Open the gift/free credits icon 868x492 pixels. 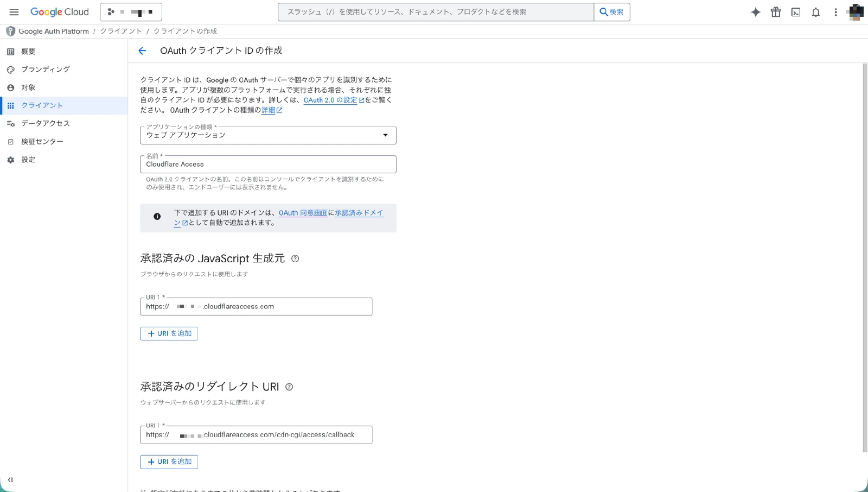pos(775,12)
